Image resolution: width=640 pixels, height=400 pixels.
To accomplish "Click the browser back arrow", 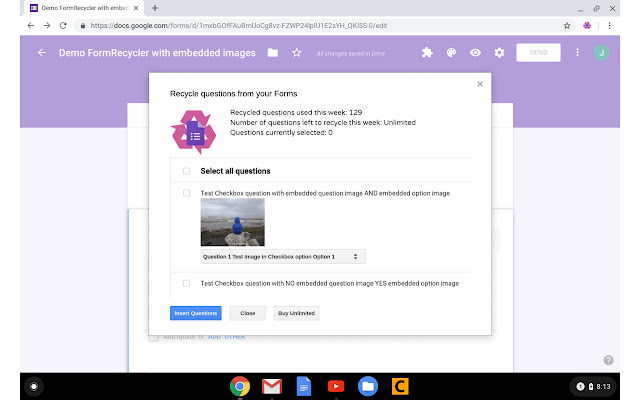I will tap(31, 25).
